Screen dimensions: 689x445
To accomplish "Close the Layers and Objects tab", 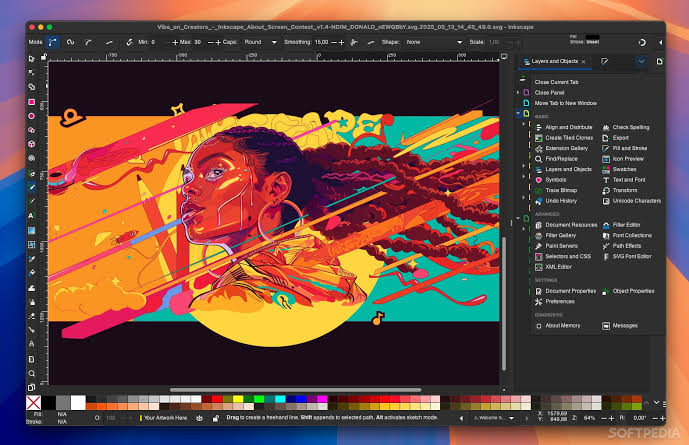I will pos(584,62).
